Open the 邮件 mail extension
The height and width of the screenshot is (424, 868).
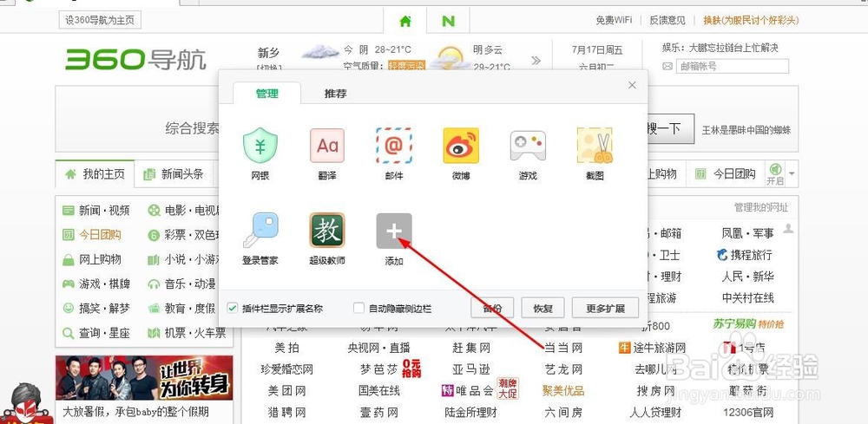pyautogui.click(x=393, y=146)
